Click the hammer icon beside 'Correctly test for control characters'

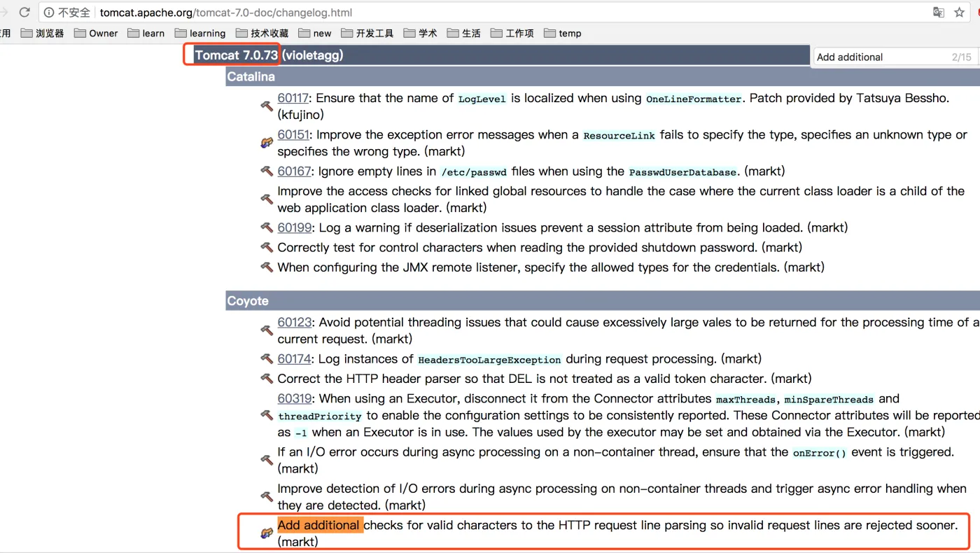(x=267, y=247)
